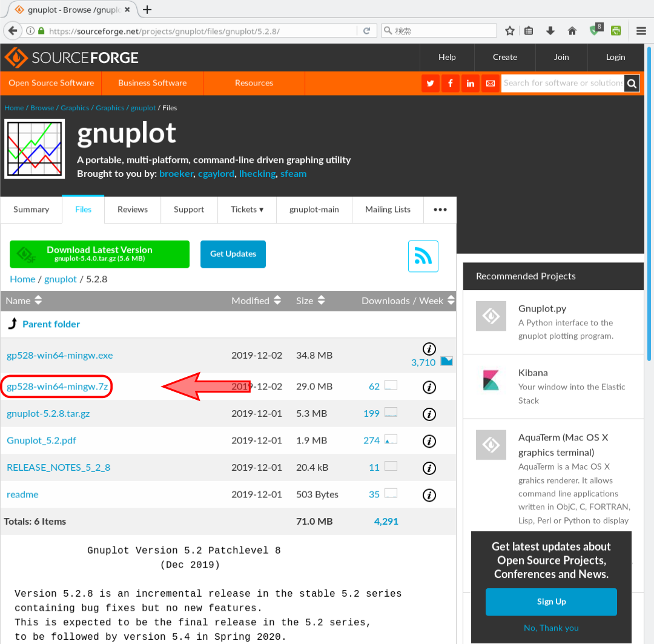
Task: Open the Support tab
Action: pyautogui.click(x=189, y=210)
